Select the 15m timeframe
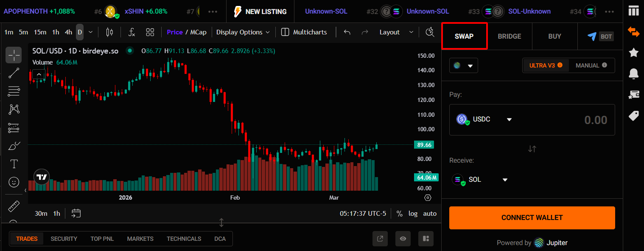644x251 pixels. 40,32
